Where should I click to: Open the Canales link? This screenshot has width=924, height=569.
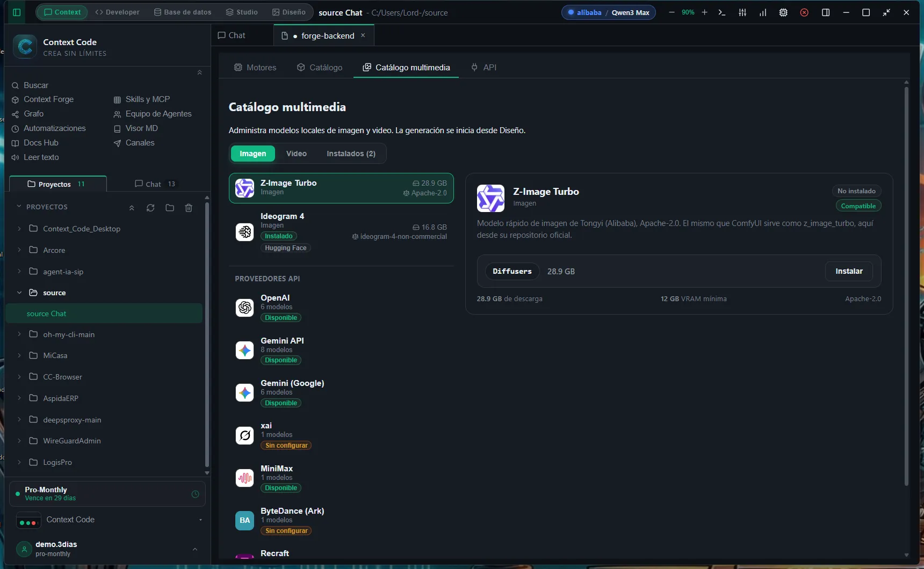click(x=134, y=143)
